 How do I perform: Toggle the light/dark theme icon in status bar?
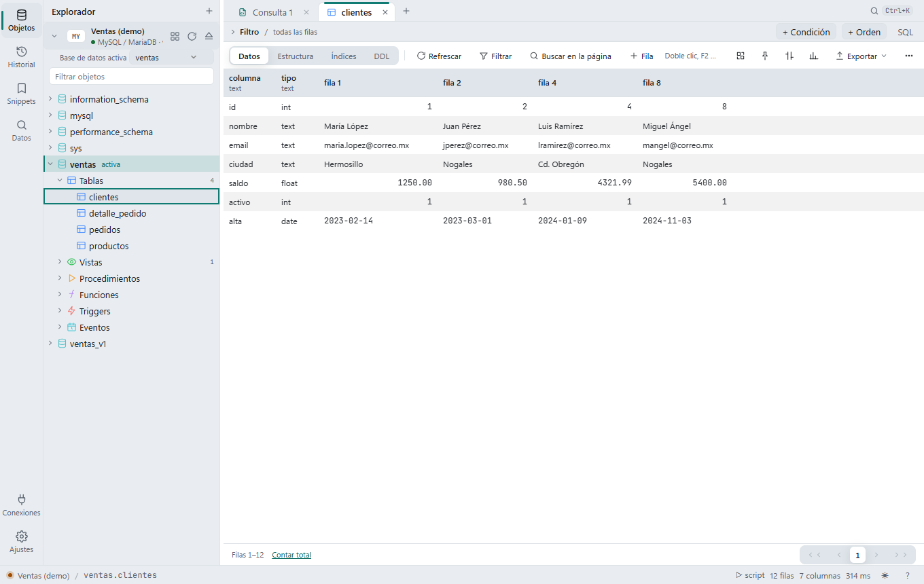pyautogui.click(x=885, y=575)
